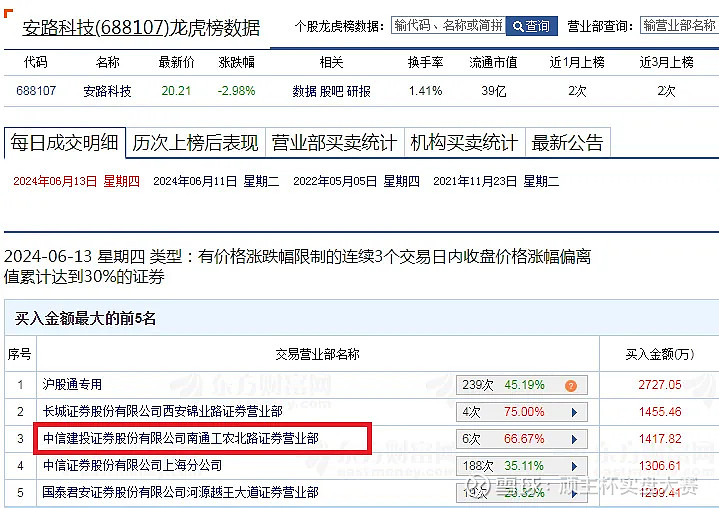The width and height of the screenshot is (719, 508).
Task: Switch to the 营业部买卖统计 tab
Action: pos(334,143)
